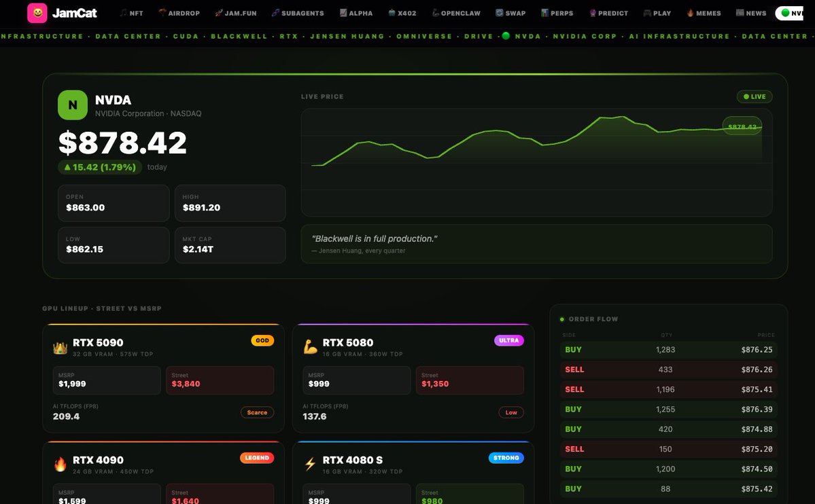This screenshot has height=504, width=815.
Task: Click the 15.42 (1.79%) change pill
Action: pos(100,167)
